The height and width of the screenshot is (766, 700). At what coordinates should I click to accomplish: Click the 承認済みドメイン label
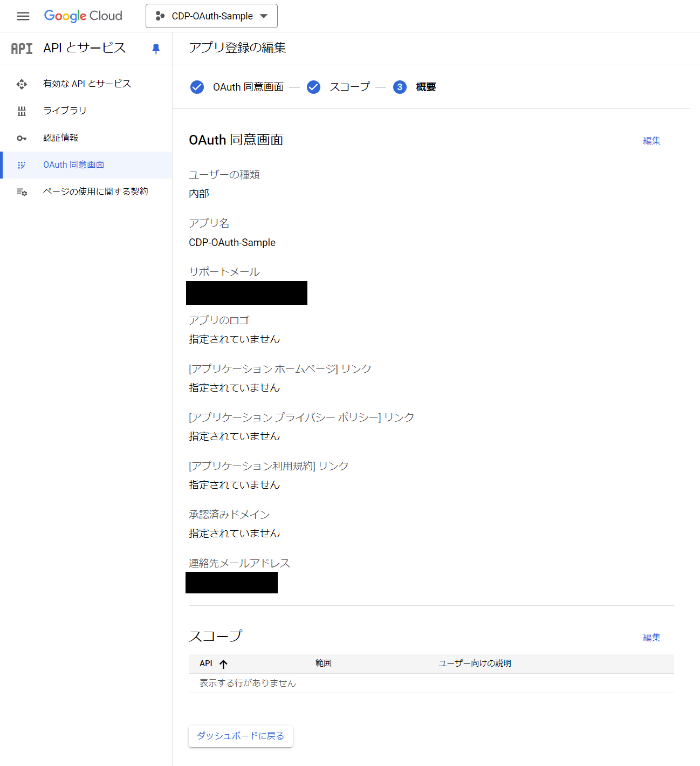click(229, 515)
